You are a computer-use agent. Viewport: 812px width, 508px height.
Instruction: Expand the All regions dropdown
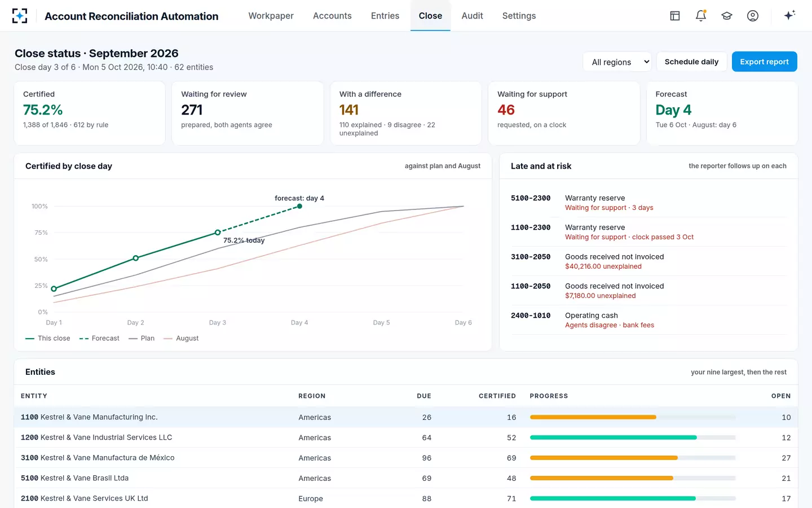click(x=617, y=62)
